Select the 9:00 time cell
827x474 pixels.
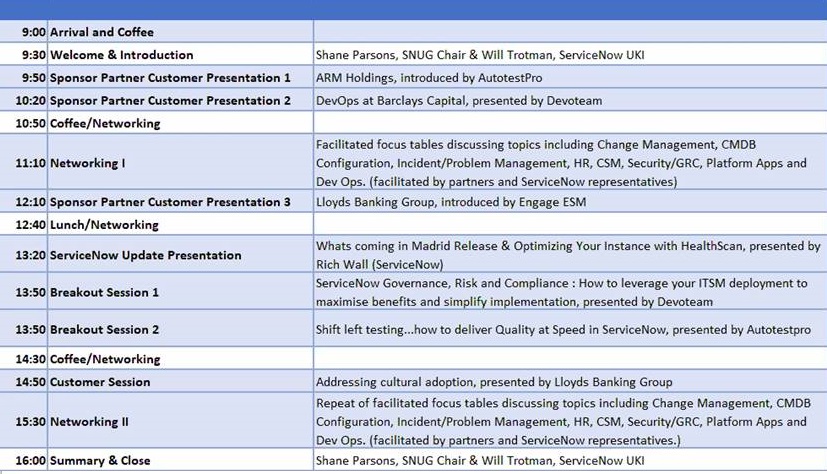click(x=24, y=32)
